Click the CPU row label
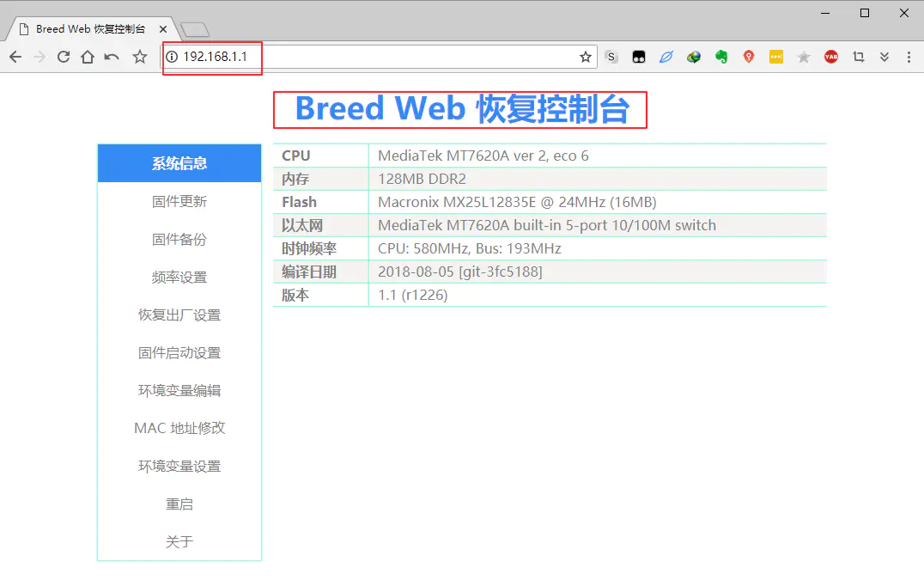The image size is (924, 580). pos(295,156)
